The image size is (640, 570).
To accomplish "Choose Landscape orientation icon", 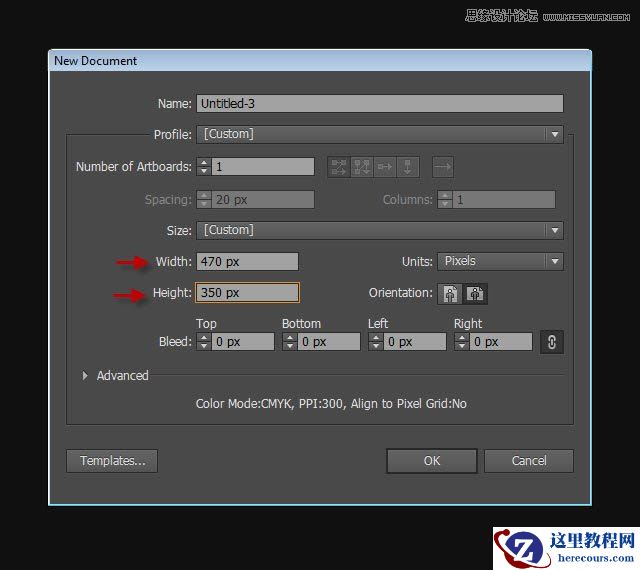I will pos(475,294).
